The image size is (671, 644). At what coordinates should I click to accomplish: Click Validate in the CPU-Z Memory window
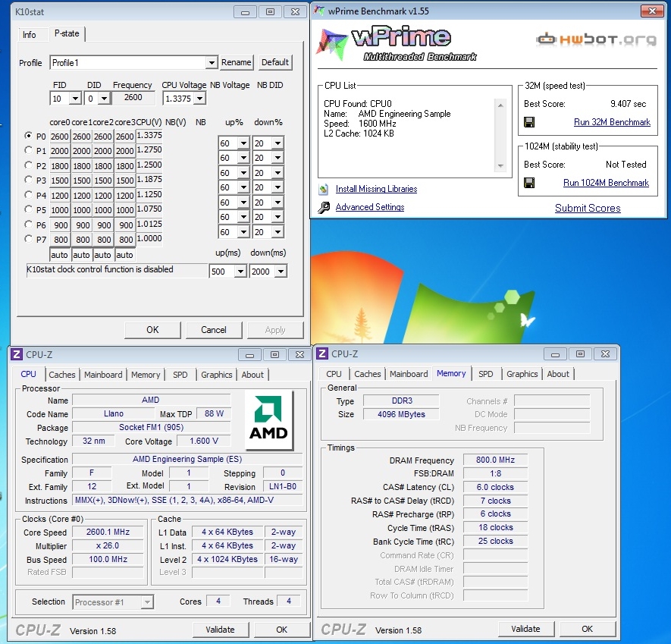525,629
